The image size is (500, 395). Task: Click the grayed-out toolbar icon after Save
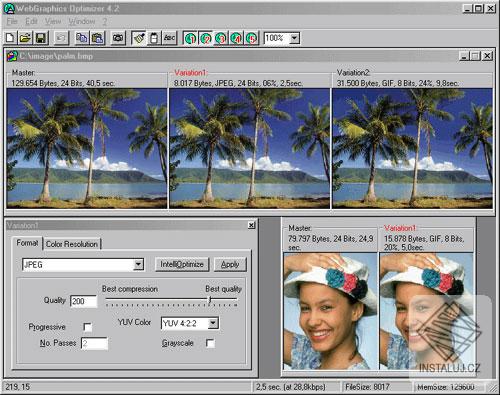click(60, 38)
